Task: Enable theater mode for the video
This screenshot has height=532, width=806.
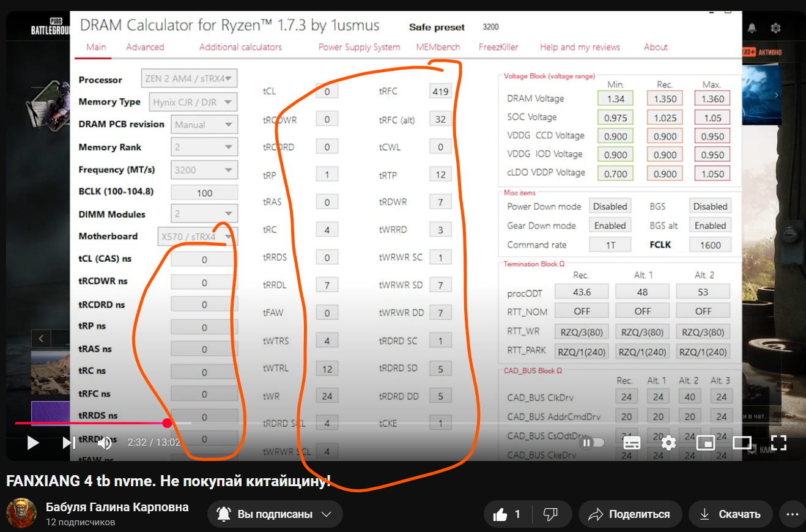Action: (x=742, y=442)
